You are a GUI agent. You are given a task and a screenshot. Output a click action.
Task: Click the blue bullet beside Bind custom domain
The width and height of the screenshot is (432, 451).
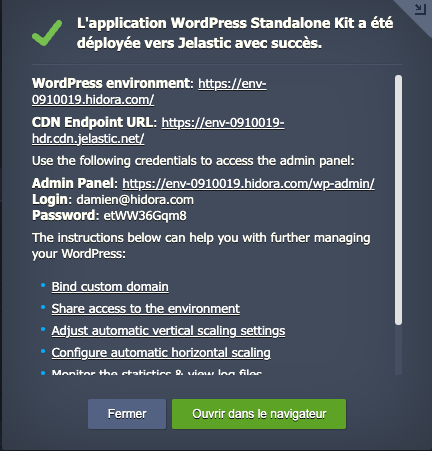point(43,285)
